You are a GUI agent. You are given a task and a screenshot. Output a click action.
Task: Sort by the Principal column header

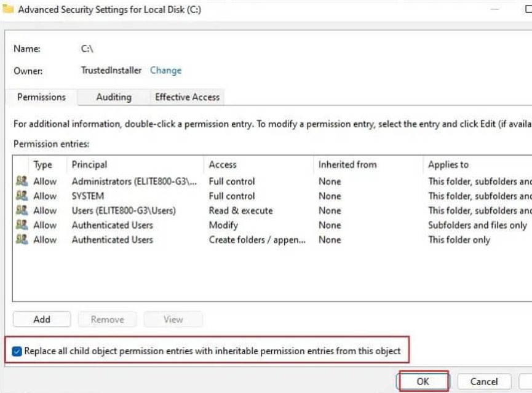135,165
